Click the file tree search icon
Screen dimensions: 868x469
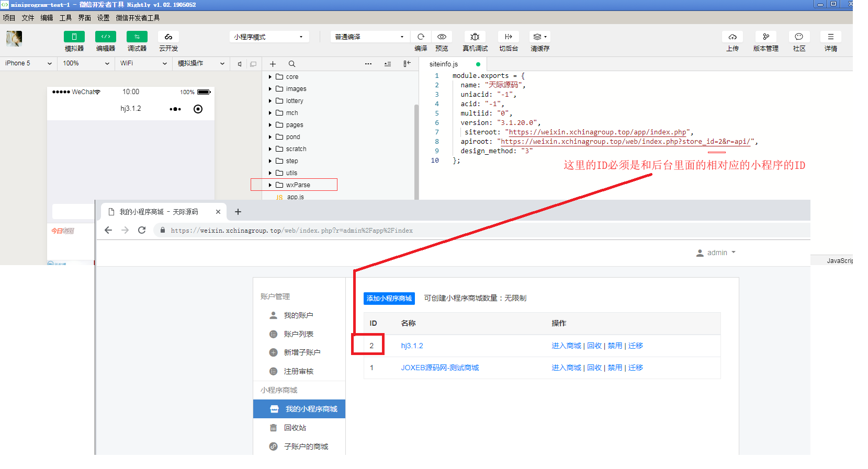point(292,64)
